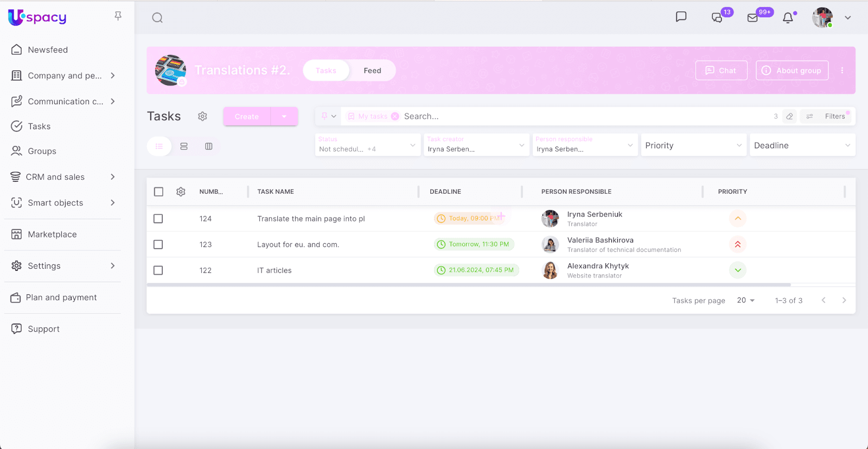Switch to the Feed tab
868x449 pixels.
tap(372, 71)
